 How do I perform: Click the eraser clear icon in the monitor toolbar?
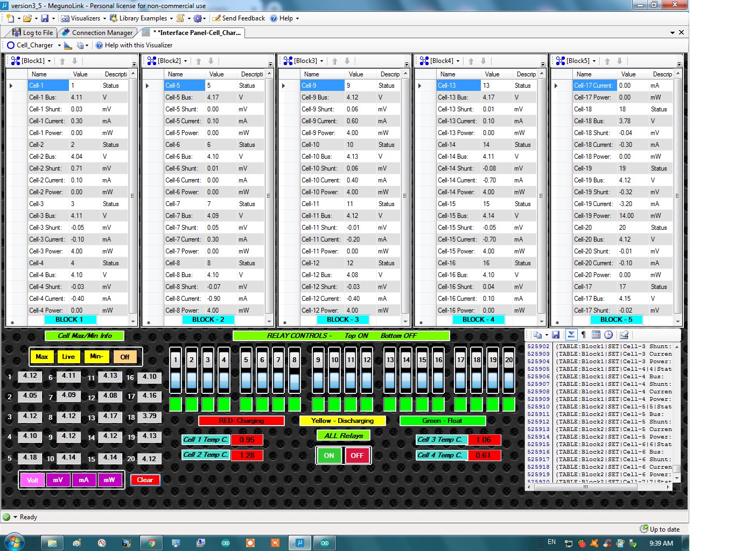coord(624,335)
